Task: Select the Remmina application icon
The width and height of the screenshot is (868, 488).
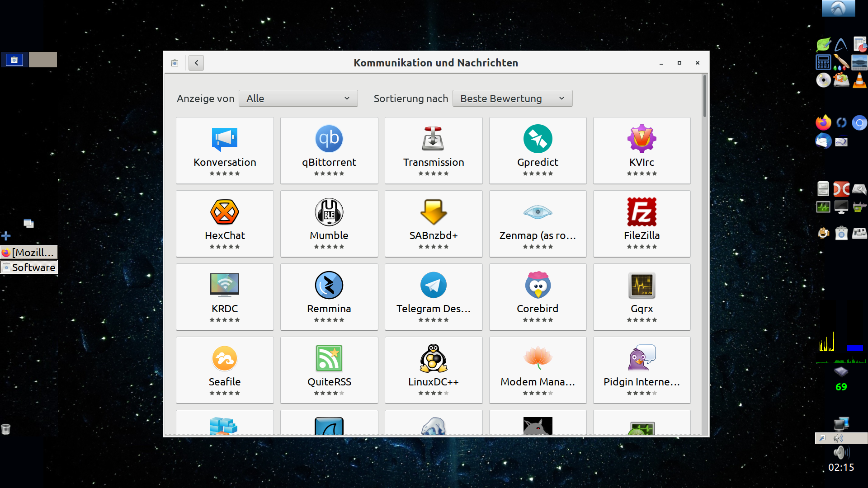Action: pos(329,286)
